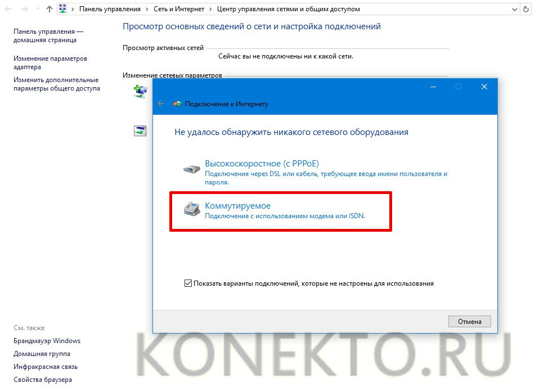Viewport: 535px width, 392px height.
Task: Click the troubleshooting icon below network setup
Action: tap(140, 130)
